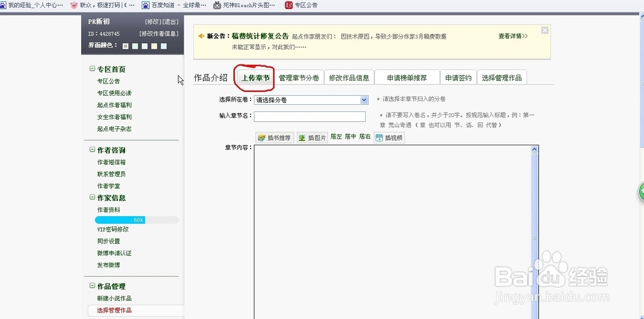Switch to the 修改作品信息 tab

coord(349,78)
